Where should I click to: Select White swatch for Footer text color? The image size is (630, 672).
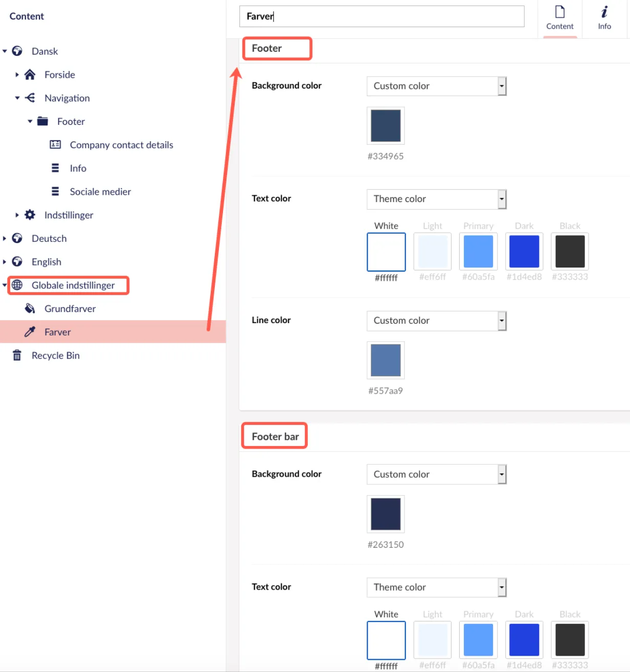386,252
